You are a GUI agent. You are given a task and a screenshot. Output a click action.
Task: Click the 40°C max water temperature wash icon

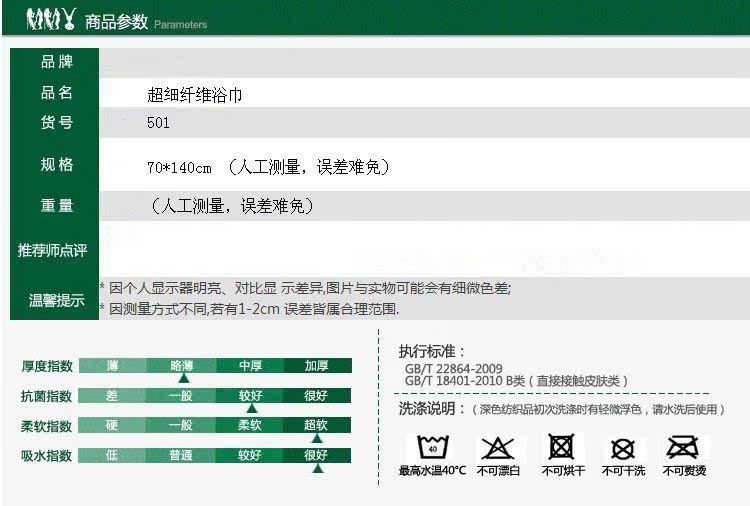(432, 447)
